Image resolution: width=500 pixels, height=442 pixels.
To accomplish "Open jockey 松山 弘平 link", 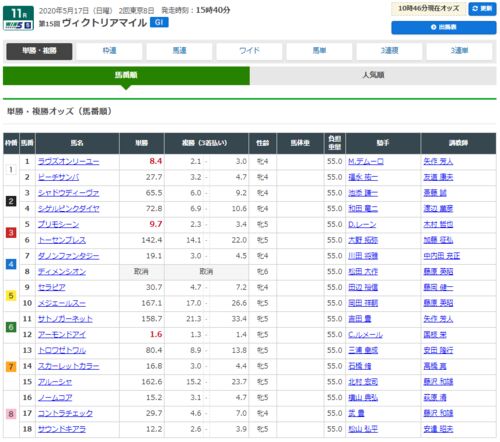I will [363, 429].
